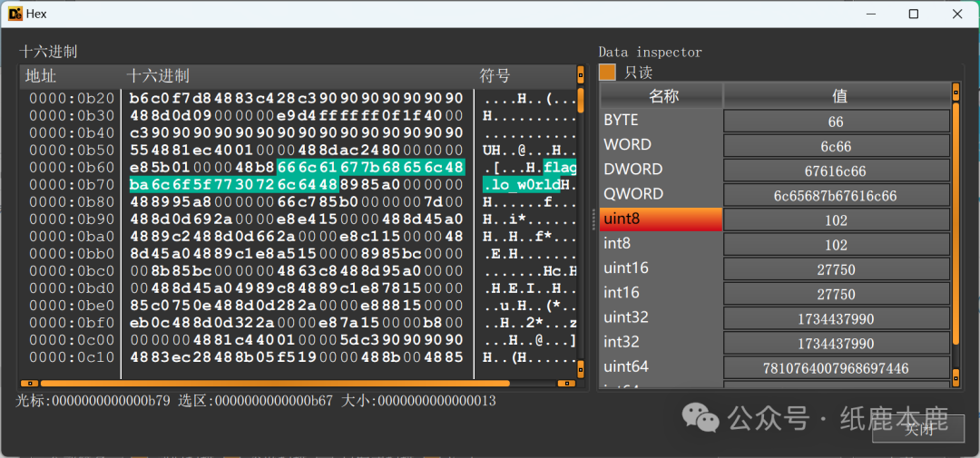
Task: Click the BYTE value field showing 66
Action: click(836, 121)
